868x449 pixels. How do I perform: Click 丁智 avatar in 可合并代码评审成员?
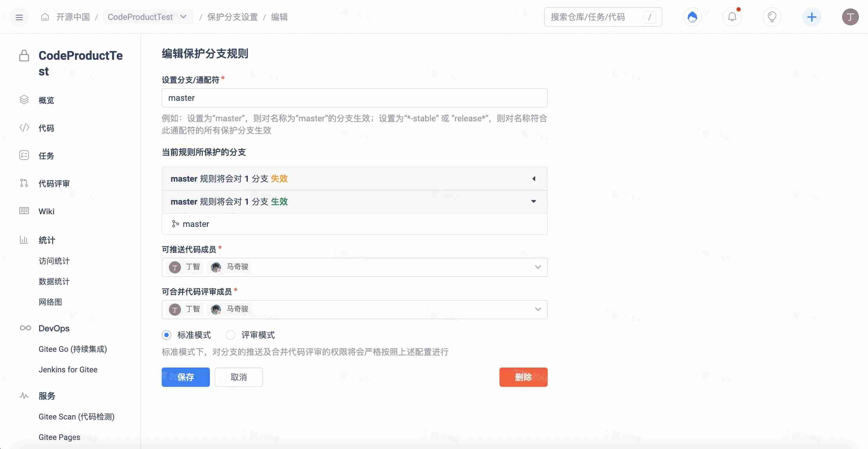[x=175, y=310]
